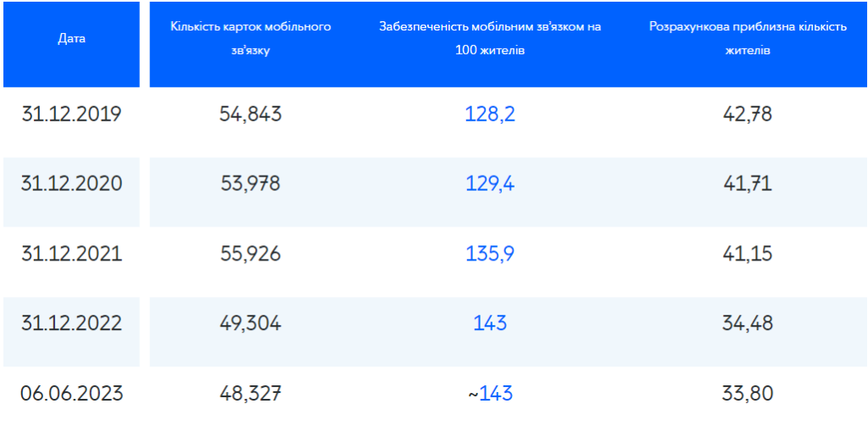
Task: Open the blue 135,9 link
Action: [490, 255]
